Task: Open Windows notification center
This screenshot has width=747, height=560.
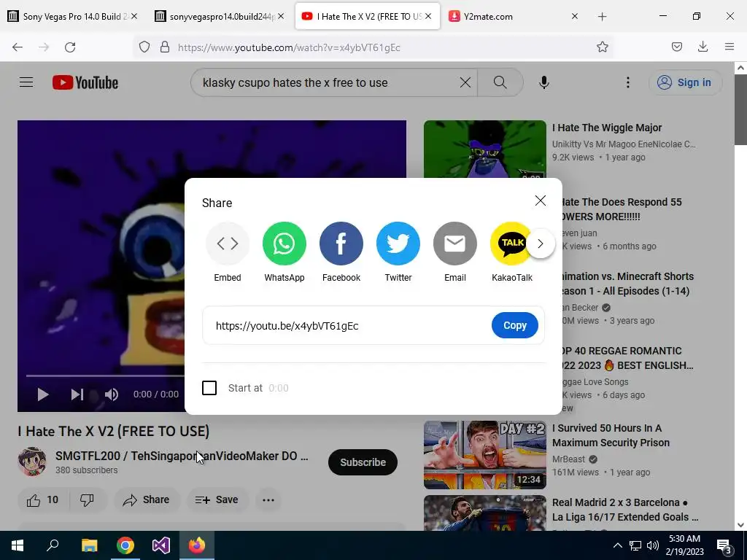Action: point(724,545)
